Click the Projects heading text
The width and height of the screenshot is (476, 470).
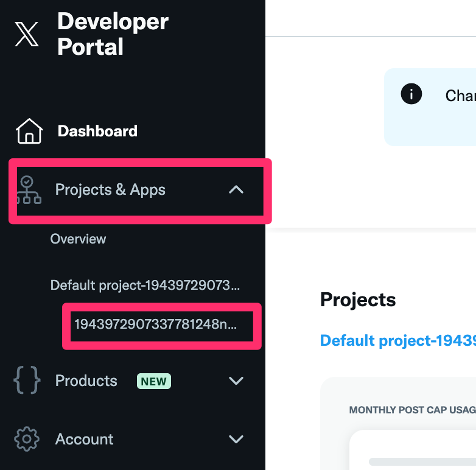pos(358,300)
